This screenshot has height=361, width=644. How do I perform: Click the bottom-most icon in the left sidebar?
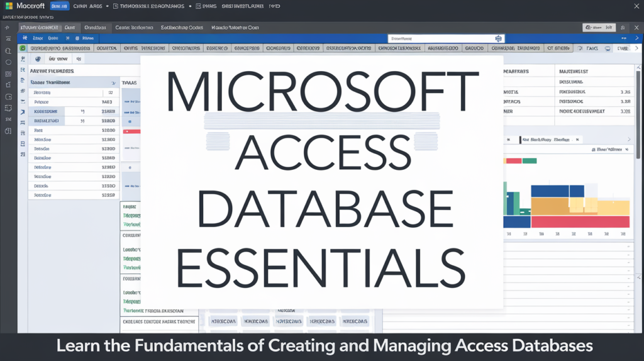(x=8, y=131)
